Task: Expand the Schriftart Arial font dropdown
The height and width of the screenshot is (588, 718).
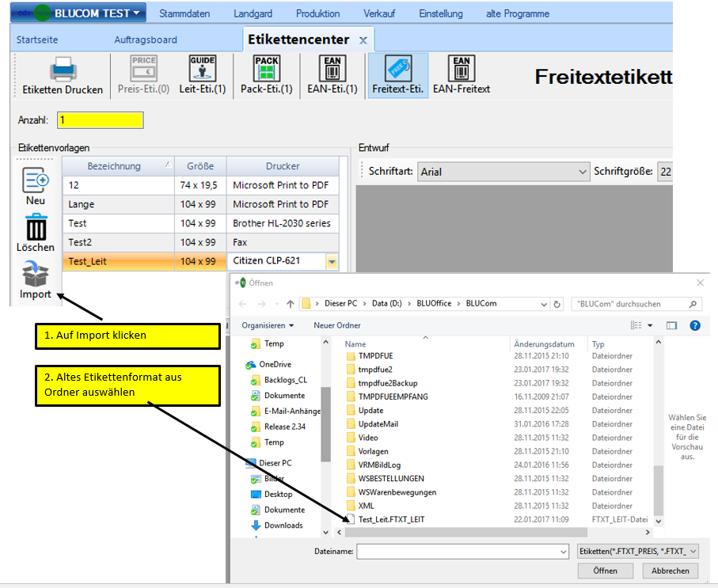Action: click(x=581, y=172)
